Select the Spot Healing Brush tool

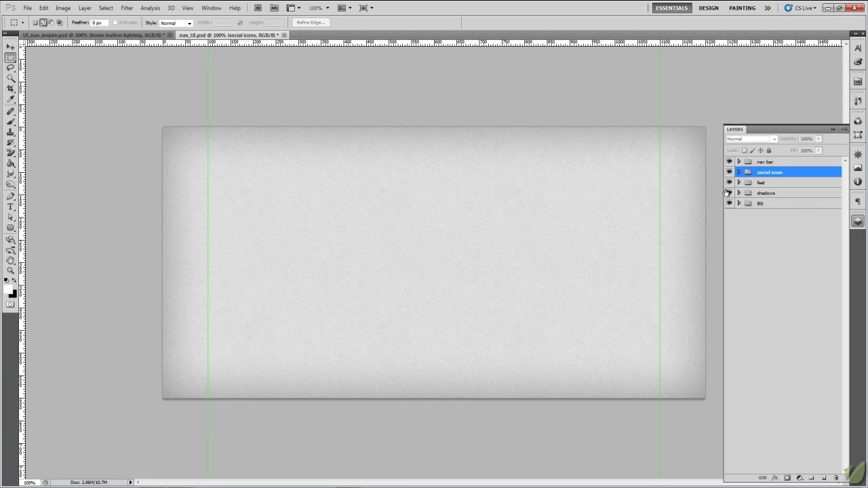(11, 112)
